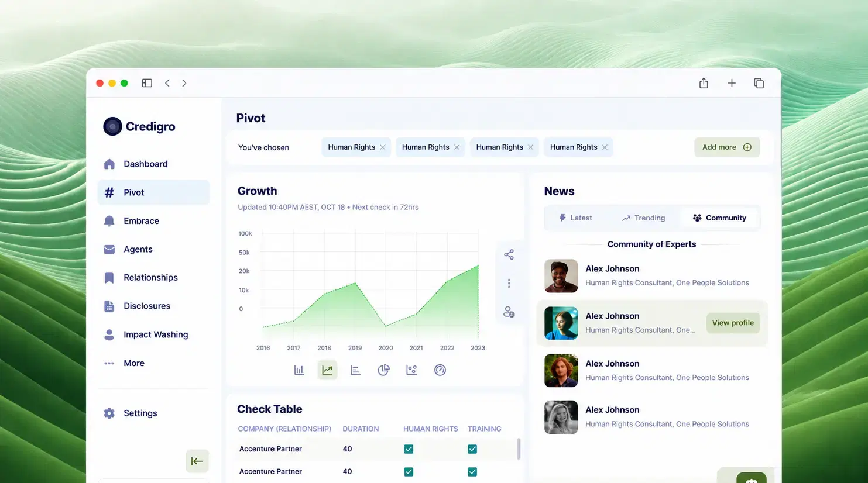Go to Agents in the sidebar
This screenshot has width=868, height=483.
tap(153, 249)
